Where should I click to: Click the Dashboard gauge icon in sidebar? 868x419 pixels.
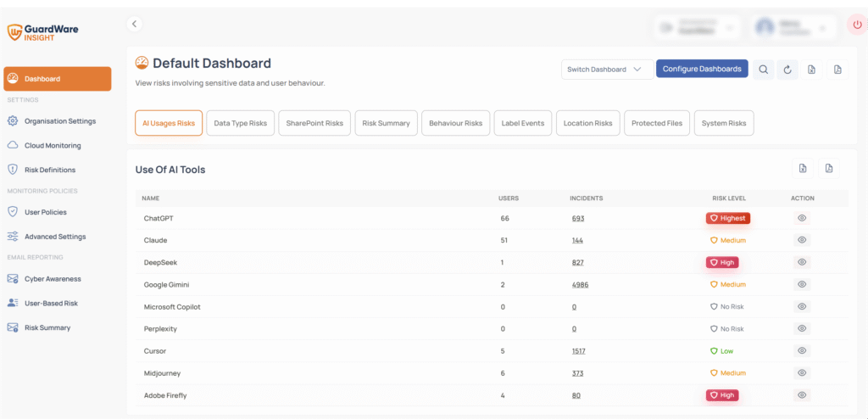click(x=14, y=79)
